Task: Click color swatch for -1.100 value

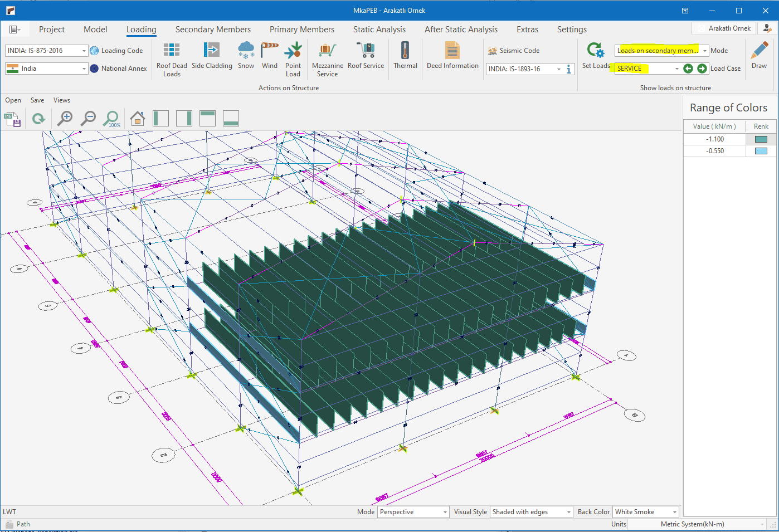Action: 761,139
